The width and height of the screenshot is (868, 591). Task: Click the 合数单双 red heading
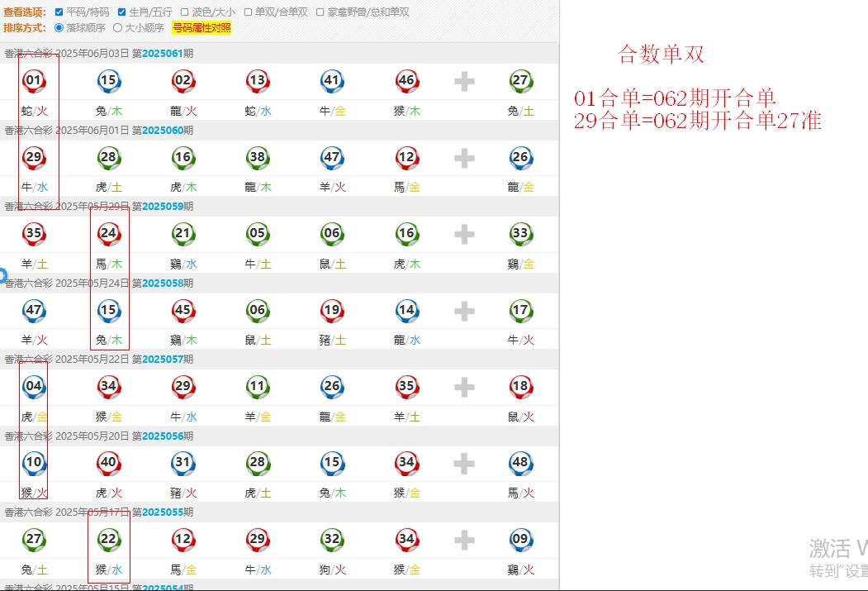pos(661,55)
